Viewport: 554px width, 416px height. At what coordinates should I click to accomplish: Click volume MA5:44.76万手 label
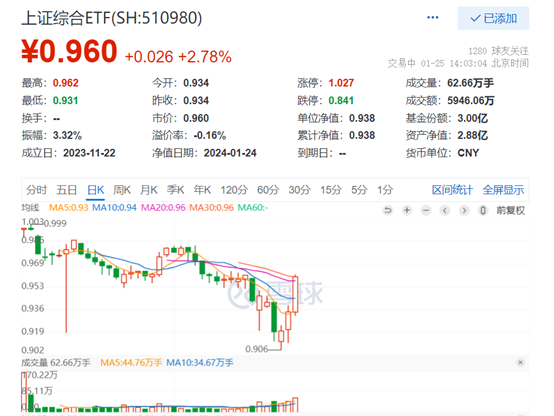pyautogui.click(x=131, y=363)
